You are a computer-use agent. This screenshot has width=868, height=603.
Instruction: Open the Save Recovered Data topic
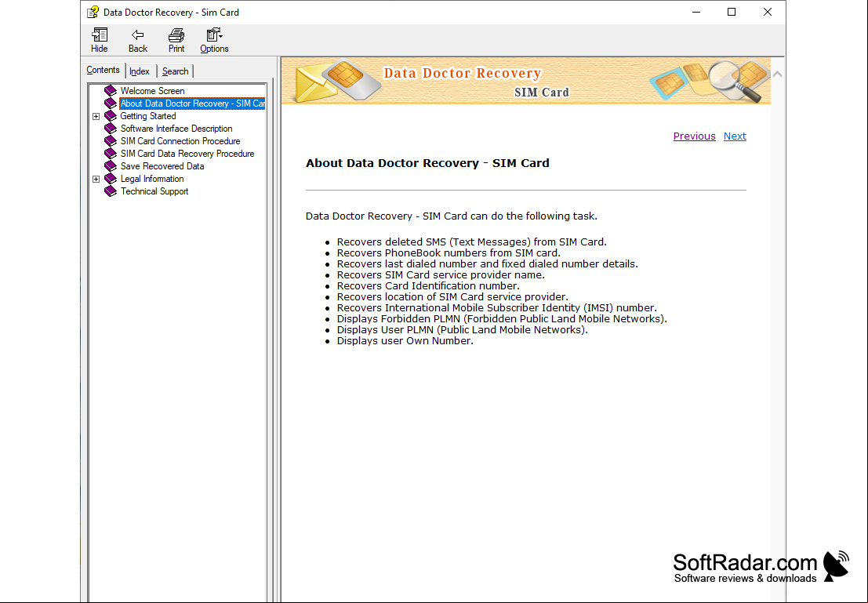pyautogui.click(x=162, y=166)
